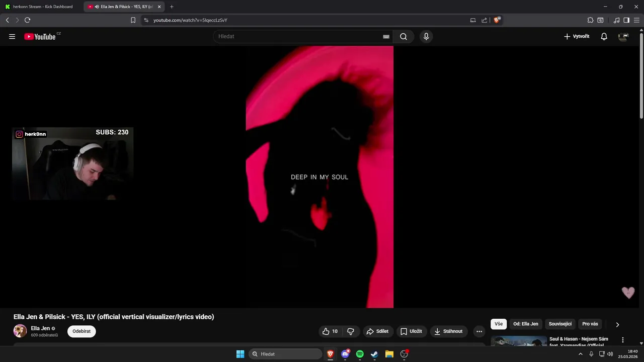Open the Saul & Hasan - Nejsem Sám thumbnail
Screen dimensions: 644x362
519,341
